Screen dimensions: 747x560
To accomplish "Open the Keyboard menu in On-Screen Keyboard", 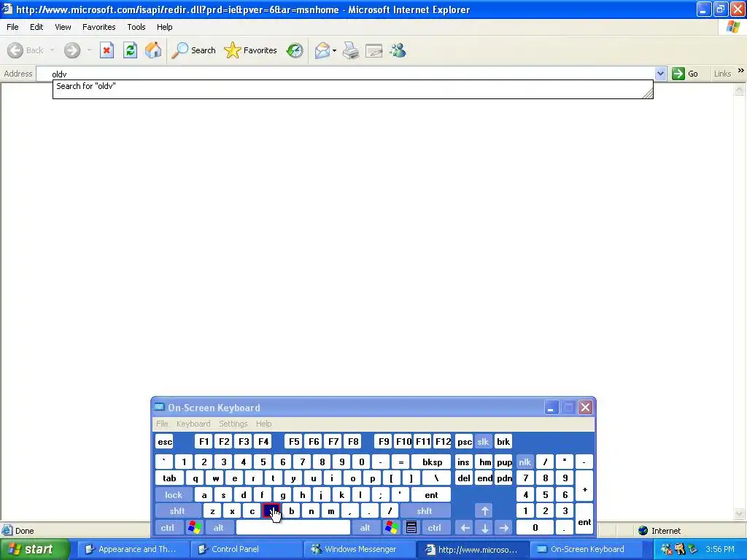I will [x=193, y=424].
